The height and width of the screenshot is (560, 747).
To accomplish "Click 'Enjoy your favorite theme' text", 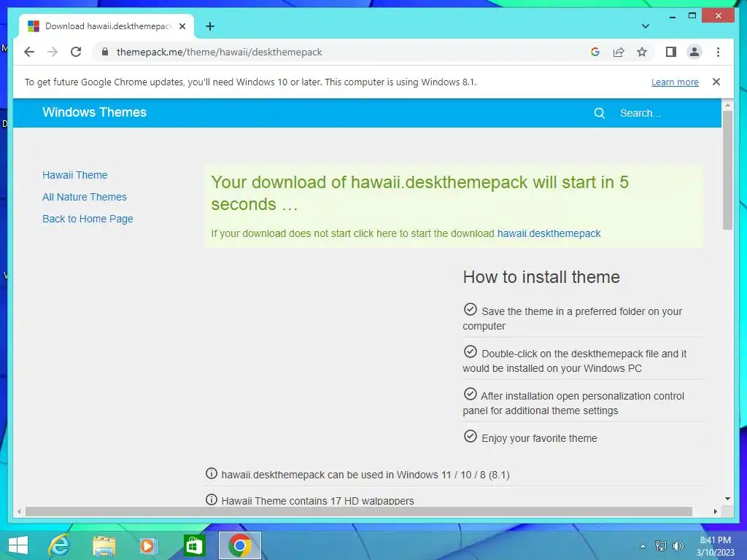I will 539,438.
